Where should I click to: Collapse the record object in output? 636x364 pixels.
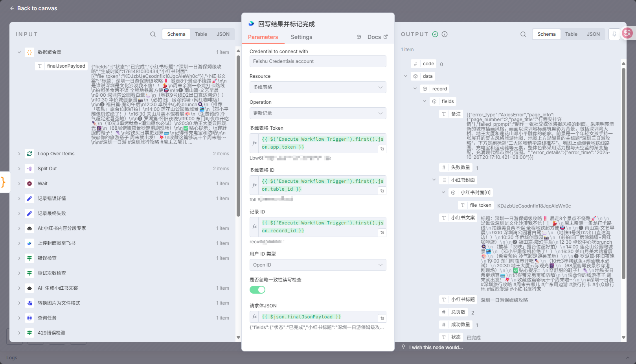(415, 89)
